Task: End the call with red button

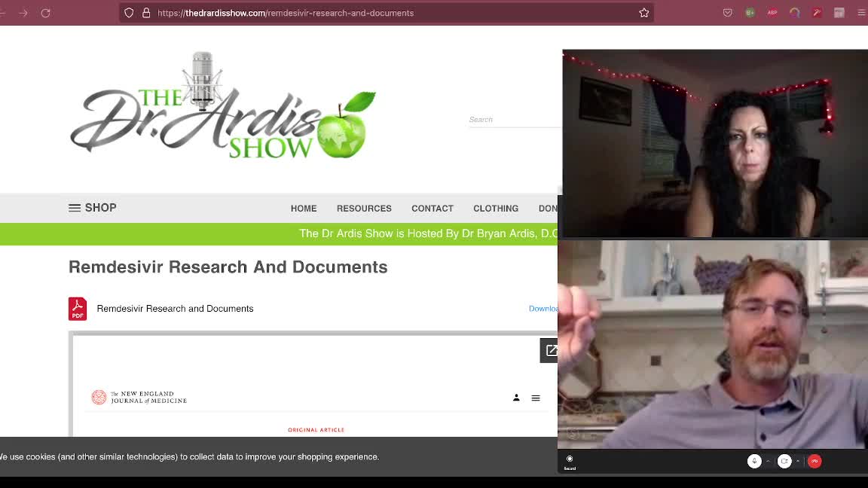Action: tap(815, 461)
